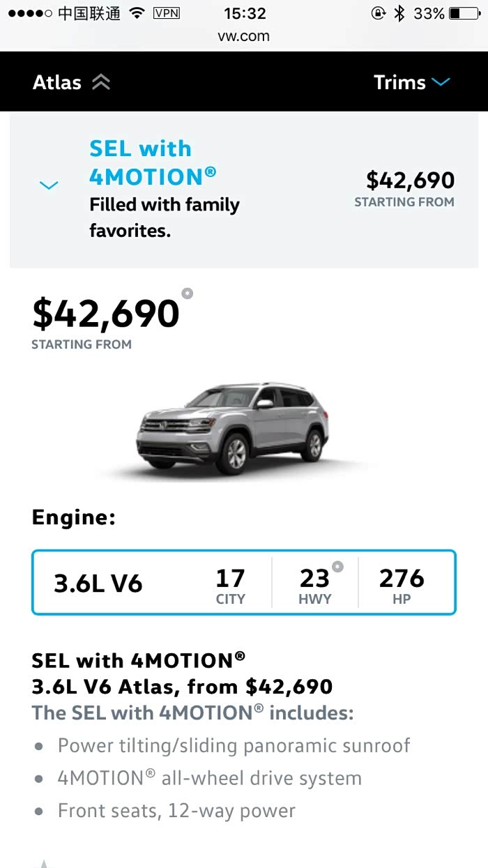Tap the rotation lock status icon
Image resolution: width=488 pixels, height=868 pixels.
point(378,13)
